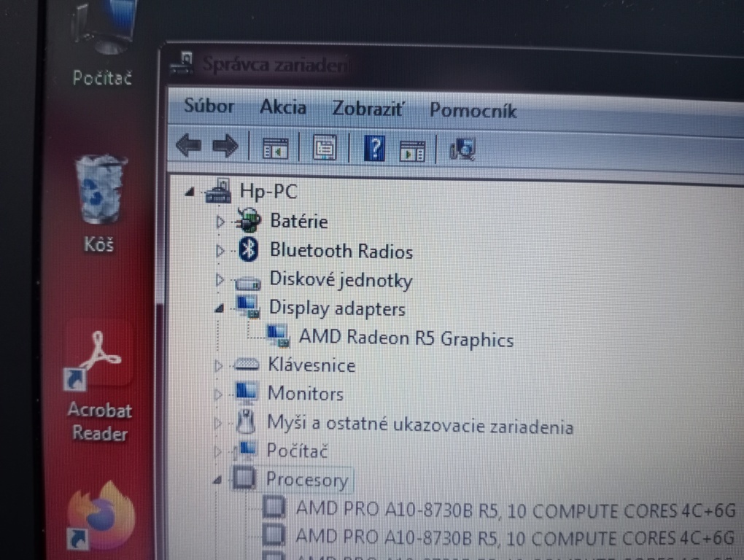Screen dimensions: 744x560
Task: Click the Klávesnice keyboard icon
Action: tap(246, 364)
